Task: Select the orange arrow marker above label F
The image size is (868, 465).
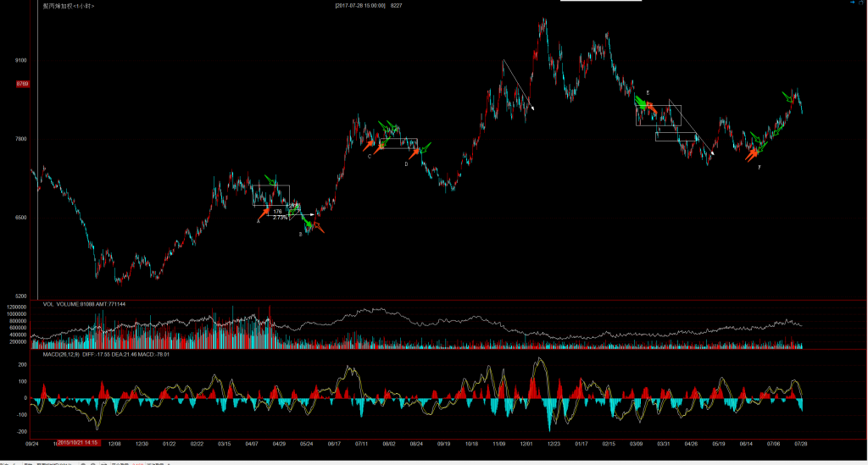Action: point(752,154)
